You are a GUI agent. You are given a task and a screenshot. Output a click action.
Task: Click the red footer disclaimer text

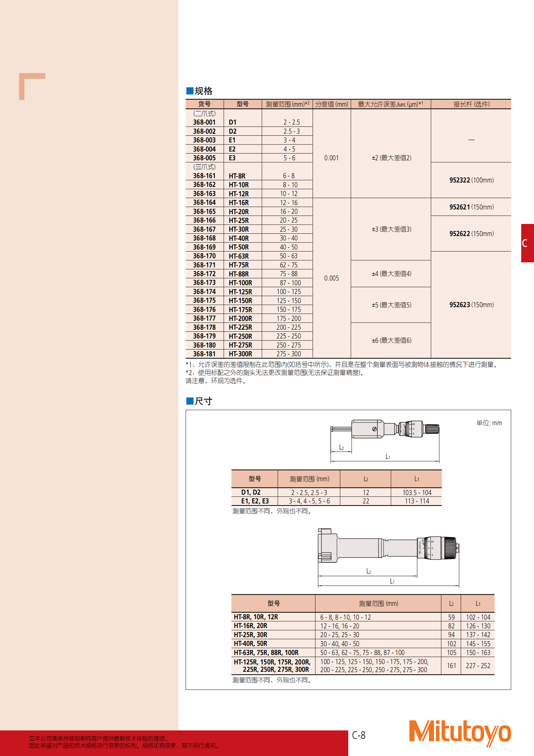tap(124, 742)
